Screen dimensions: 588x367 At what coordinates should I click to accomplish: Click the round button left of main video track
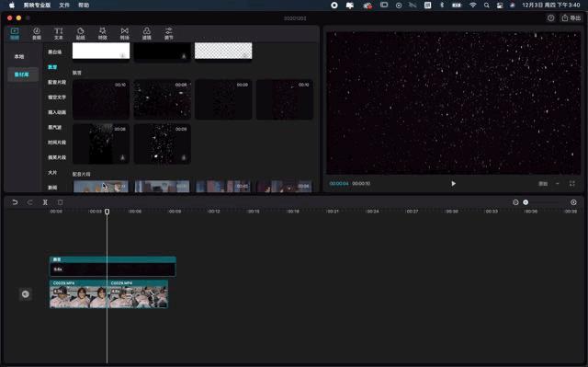click(x=26, y=294)
